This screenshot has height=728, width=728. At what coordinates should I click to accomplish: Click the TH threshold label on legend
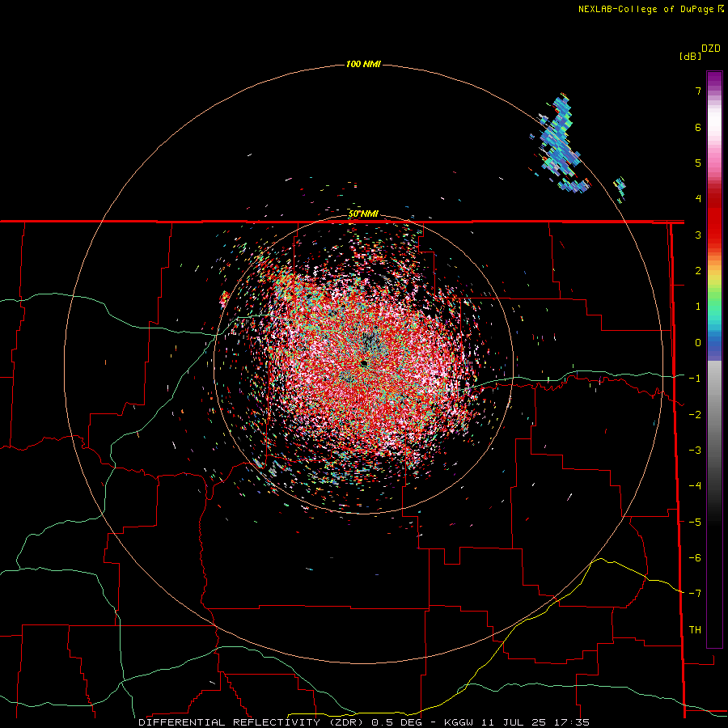(x=695, y=630)
